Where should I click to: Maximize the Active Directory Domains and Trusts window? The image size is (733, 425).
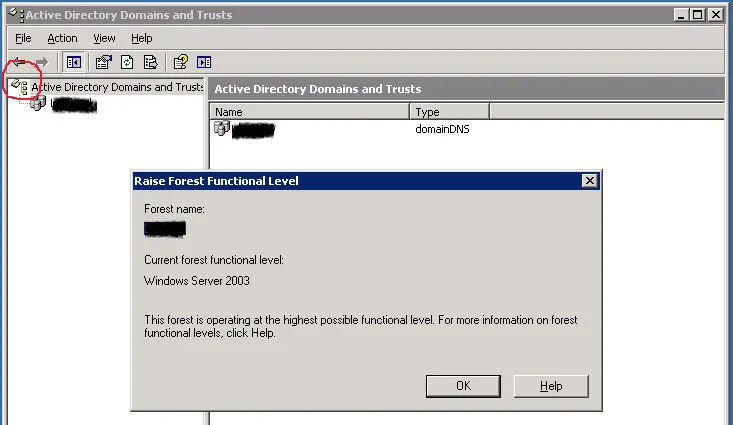(697, 15)
